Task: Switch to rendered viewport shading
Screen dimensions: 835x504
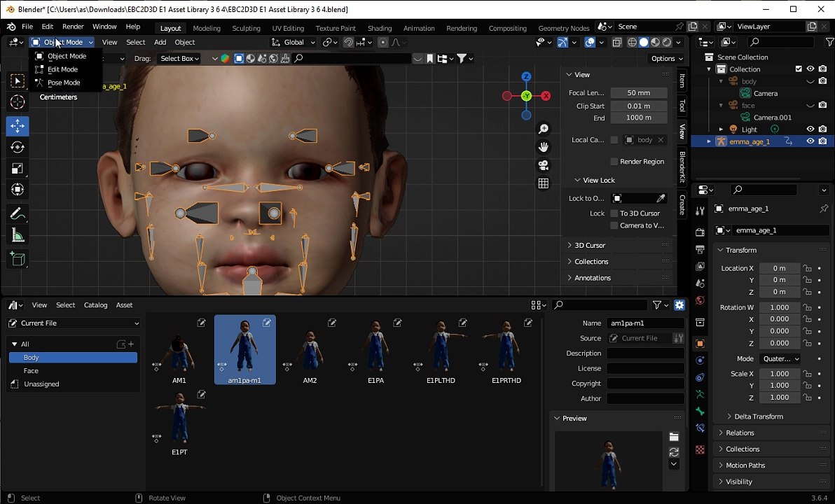Action: (667, 42)
